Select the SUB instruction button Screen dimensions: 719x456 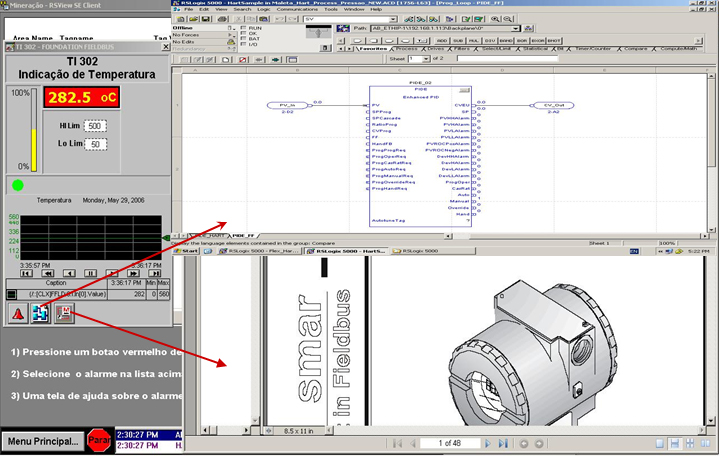point(458,41)
